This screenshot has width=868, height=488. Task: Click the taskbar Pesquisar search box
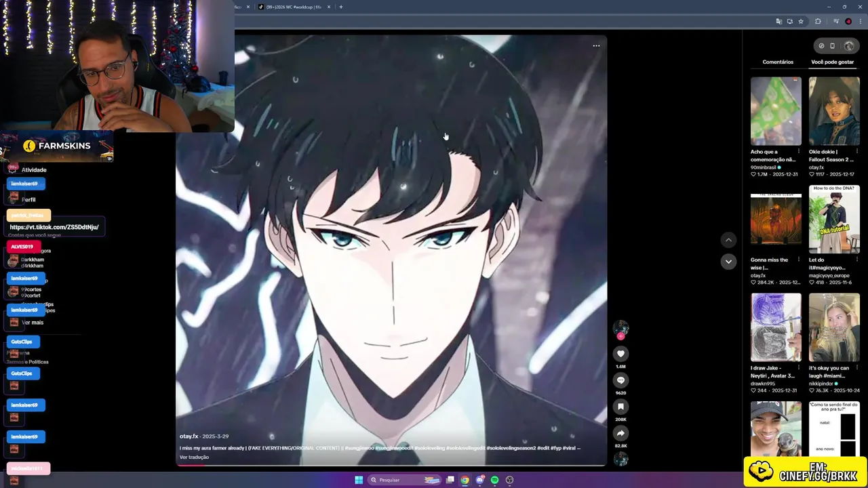coord(404,480)
